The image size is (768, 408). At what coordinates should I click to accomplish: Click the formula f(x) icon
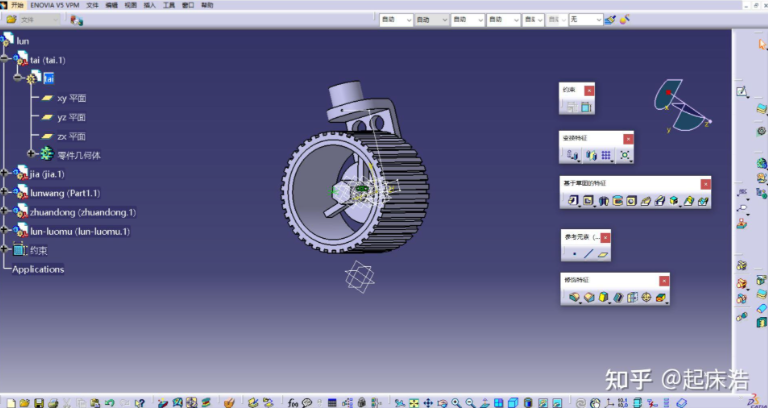pyautogui.click(x=293, y=403)
